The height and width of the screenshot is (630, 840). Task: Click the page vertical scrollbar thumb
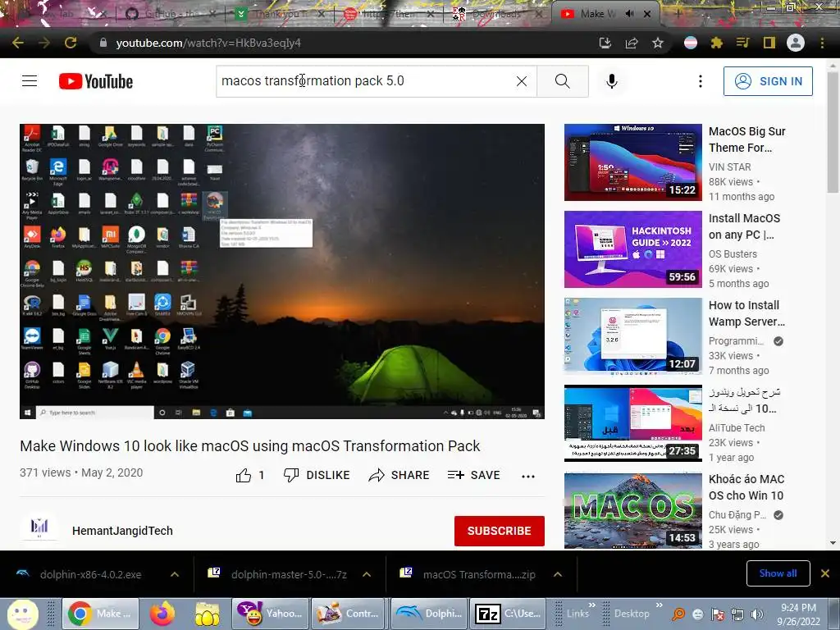[x=833, y=131]
